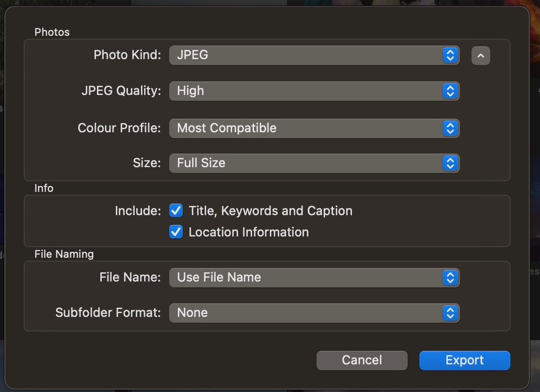
Task: Click the File Name stepper arrows icon
Action: [450, 278]
